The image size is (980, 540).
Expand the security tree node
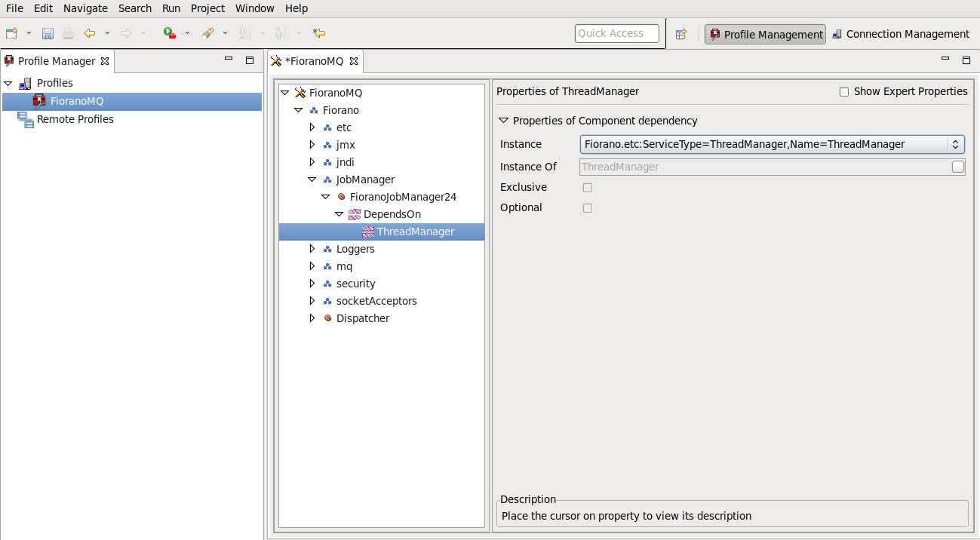pyautogui.click(x=312, y=284)
